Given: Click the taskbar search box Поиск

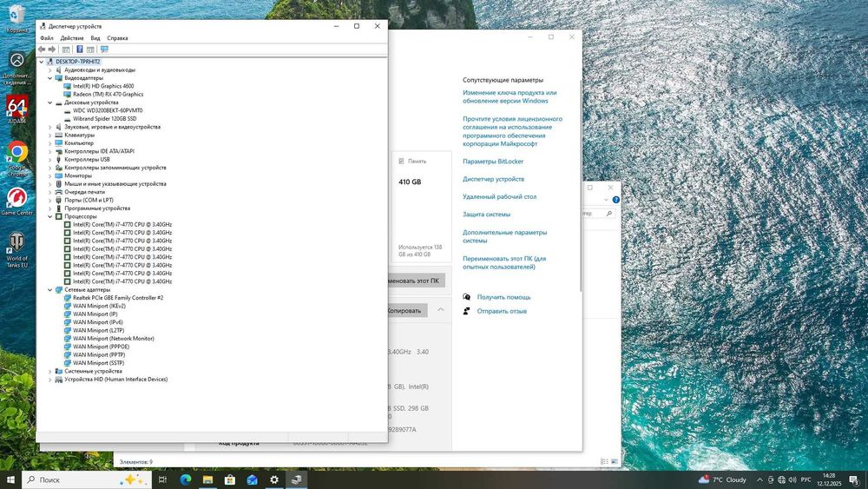Looking at the screenshot, I should pyautogui.click(x=86, y=479).
